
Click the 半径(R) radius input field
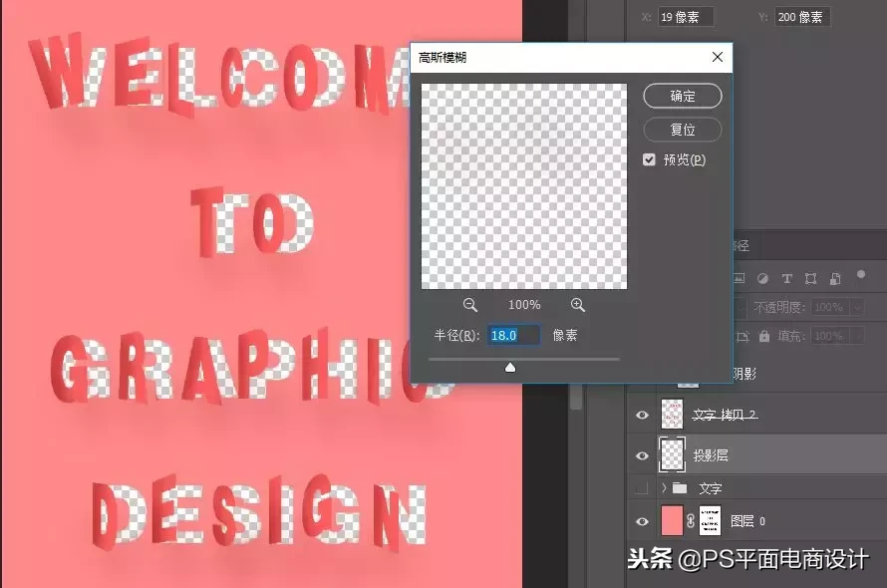[513, 336]
